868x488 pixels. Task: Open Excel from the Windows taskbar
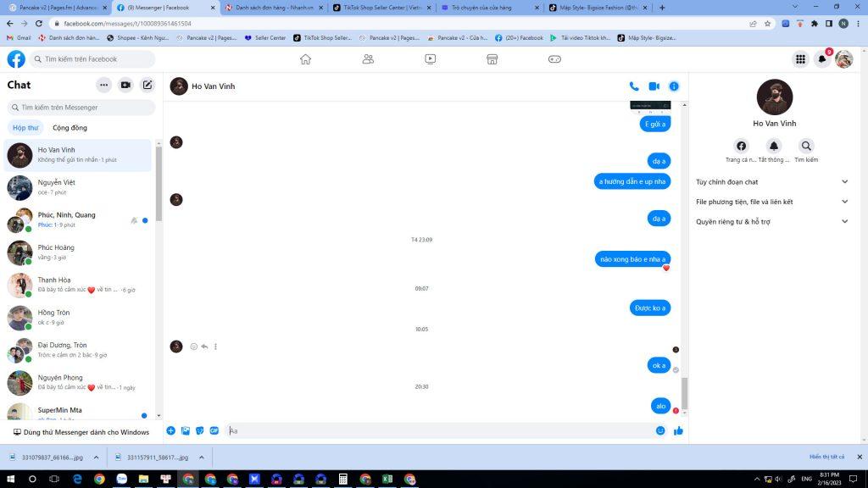(387, 479)
